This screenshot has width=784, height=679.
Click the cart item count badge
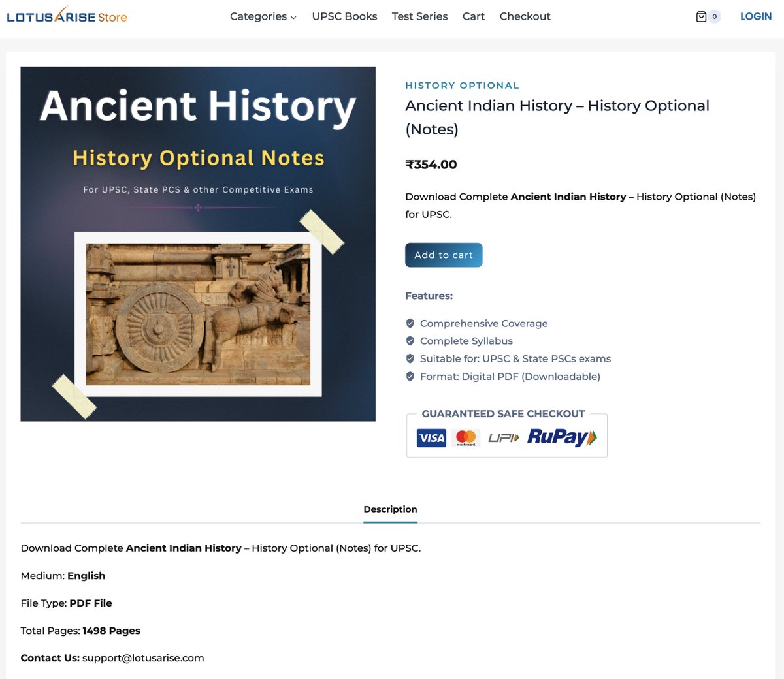click(713, 16)
